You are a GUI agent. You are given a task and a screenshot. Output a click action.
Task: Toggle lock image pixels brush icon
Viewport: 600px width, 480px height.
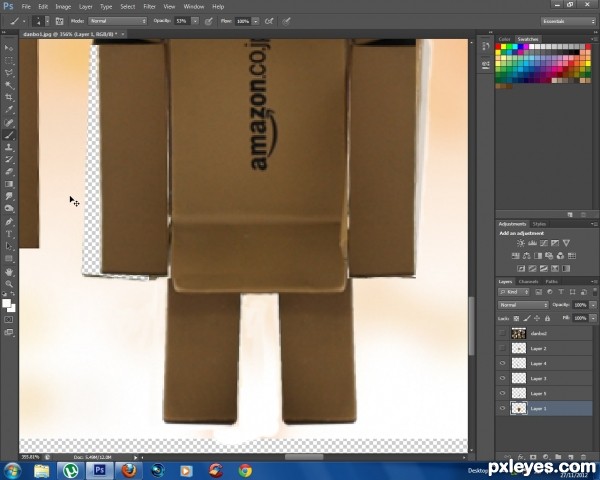point(527,318)
